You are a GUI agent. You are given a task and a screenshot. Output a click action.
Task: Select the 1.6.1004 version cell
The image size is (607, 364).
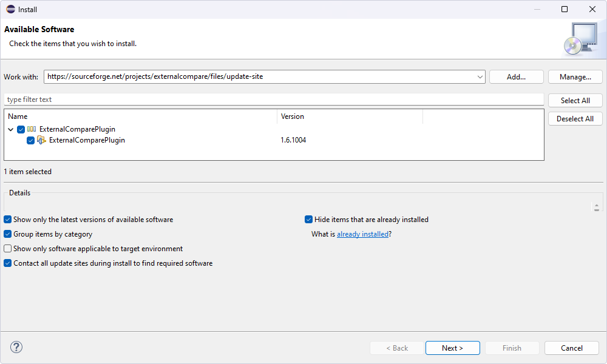(293, 140)
